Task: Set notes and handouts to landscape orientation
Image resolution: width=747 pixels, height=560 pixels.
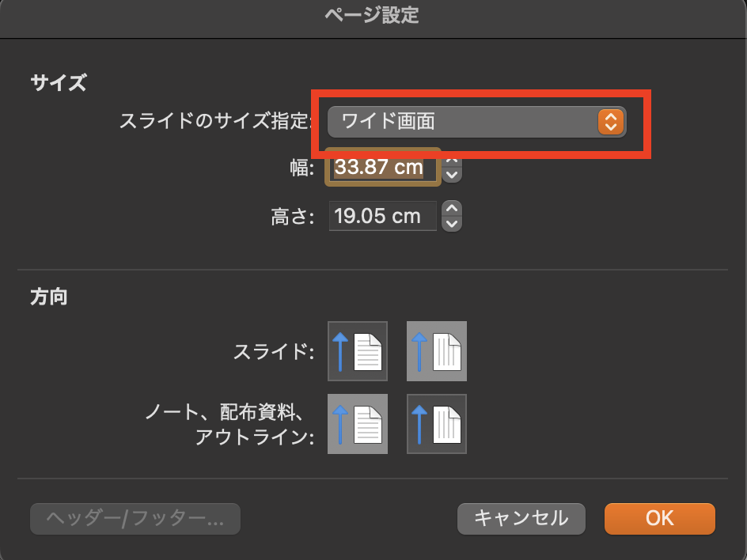Action: 437,424
